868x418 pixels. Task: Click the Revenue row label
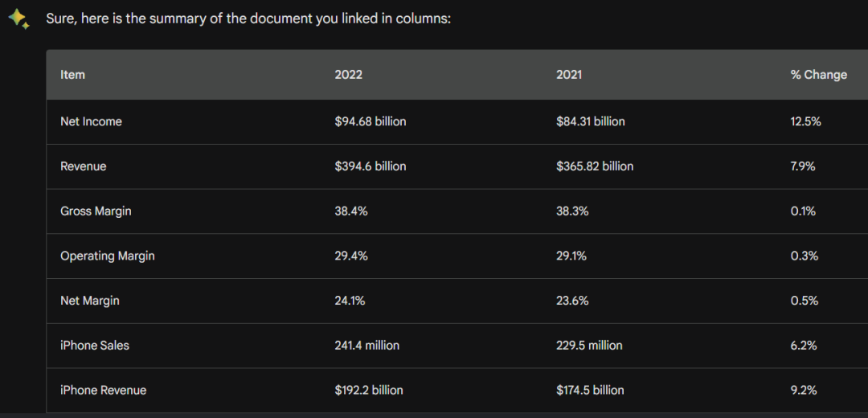click(x=83, y=166)
